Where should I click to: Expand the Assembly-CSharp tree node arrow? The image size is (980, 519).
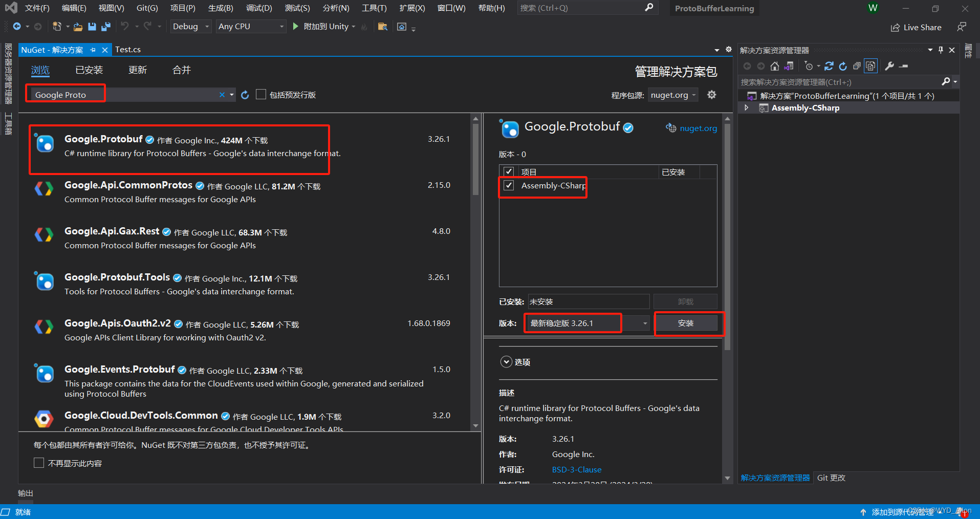[747, 108]
